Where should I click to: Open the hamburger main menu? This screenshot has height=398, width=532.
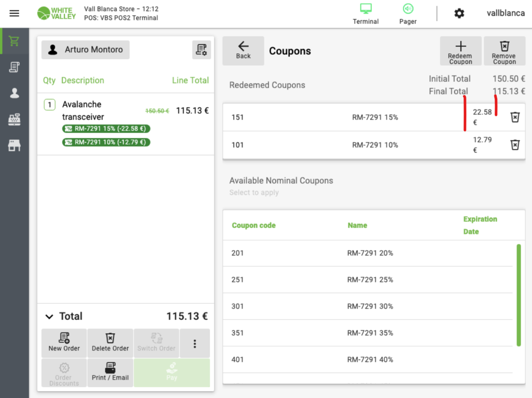(14, 13)
